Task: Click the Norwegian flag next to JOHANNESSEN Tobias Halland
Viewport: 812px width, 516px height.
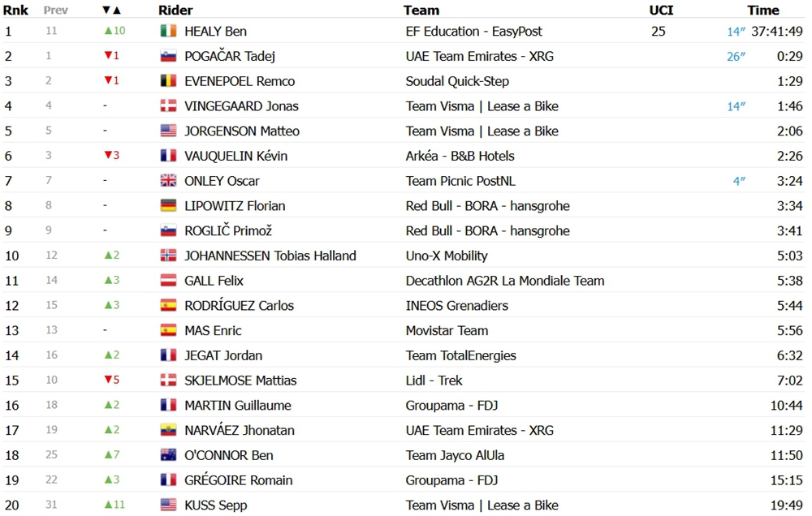Action: point(168,255)
